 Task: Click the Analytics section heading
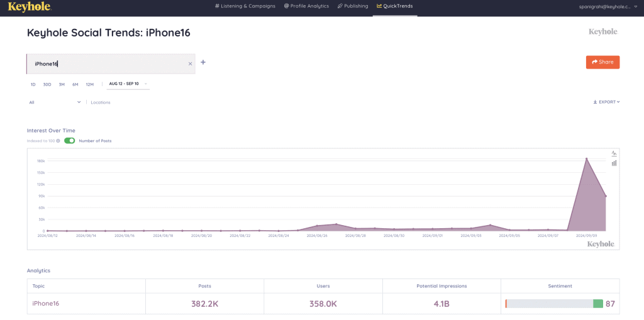coord(38,271)
